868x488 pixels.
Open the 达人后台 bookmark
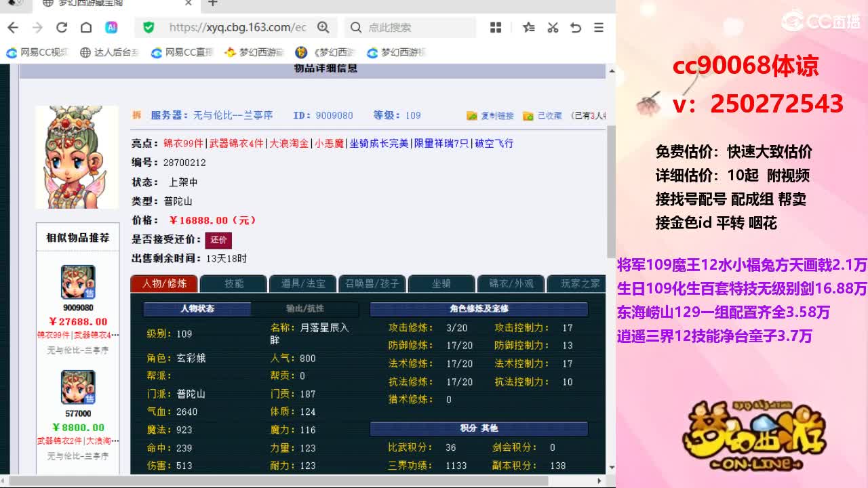pyautogui.click(x=110, y=52)
